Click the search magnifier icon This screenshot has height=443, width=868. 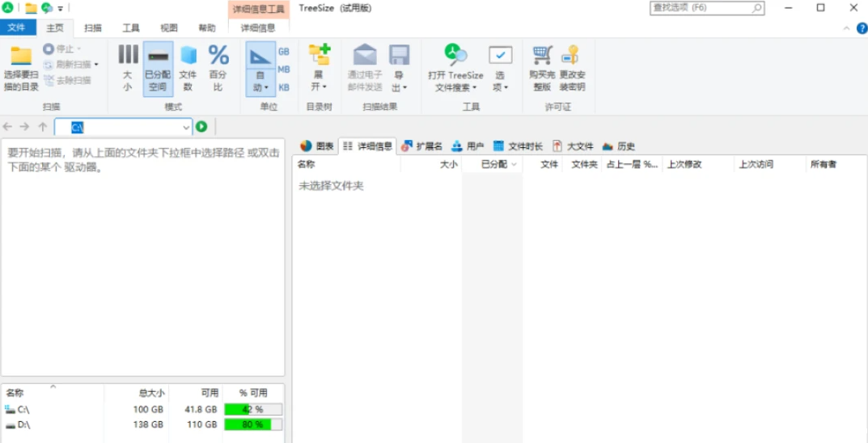756,8
